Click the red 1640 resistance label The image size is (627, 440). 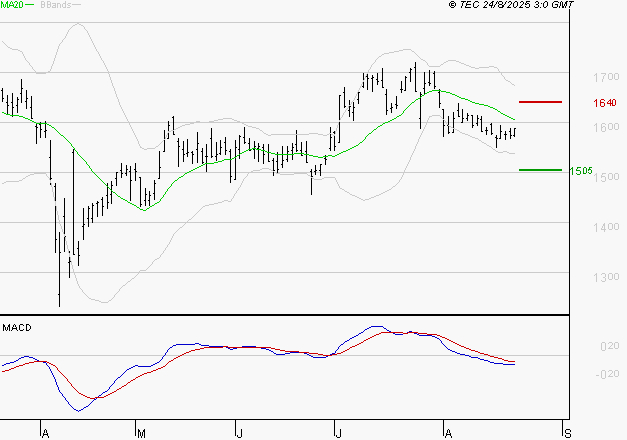[605, 103]
